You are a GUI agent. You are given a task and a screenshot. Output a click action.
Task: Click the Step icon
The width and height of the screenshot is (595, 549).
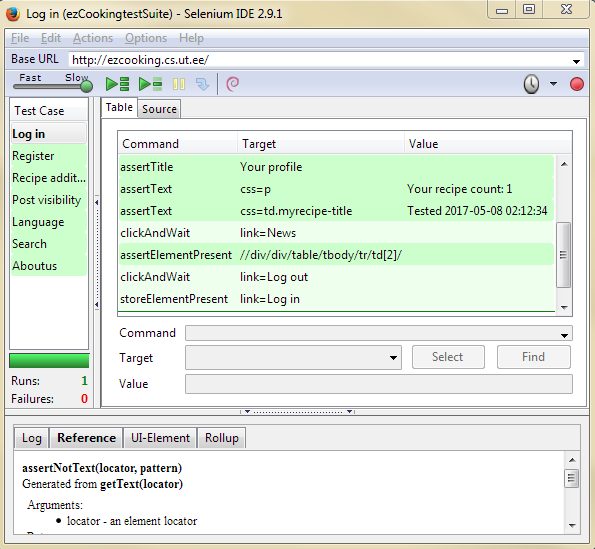tap(202, 84)
